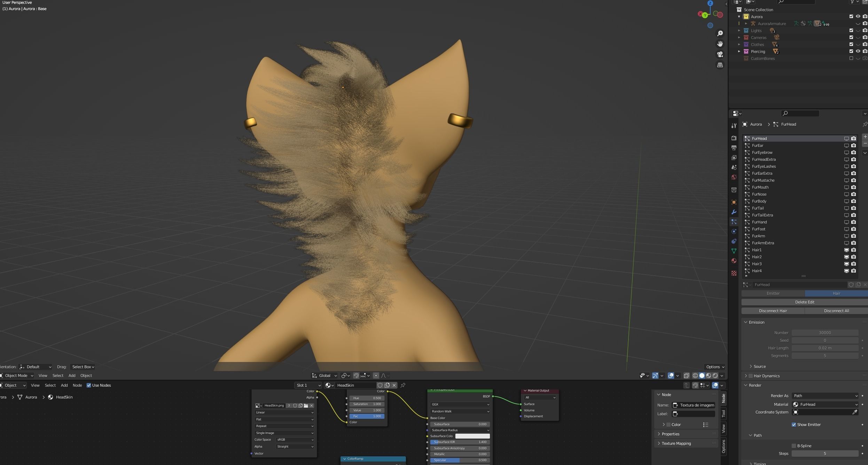Open the node editor Node menu
This screenshot has height=465, width=868.
tap(77, 385)
